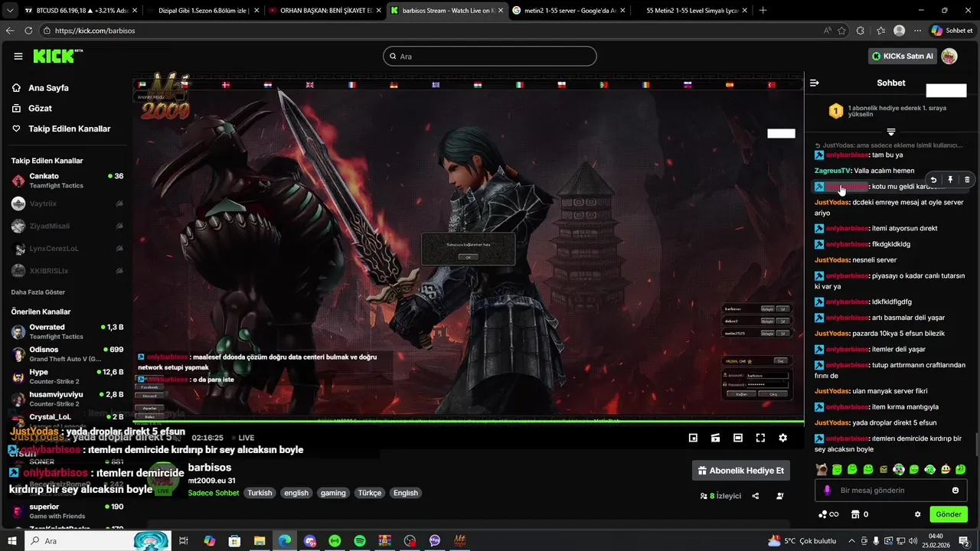Select the Türkçe stream tag
Image resolution: width=980 pixels, height=551 pixels.
coord(370,493)
